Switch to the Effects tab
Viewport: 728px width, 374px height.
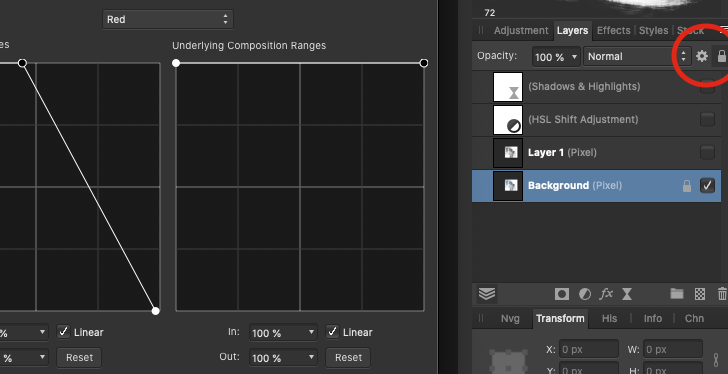(x=613, y=31)
